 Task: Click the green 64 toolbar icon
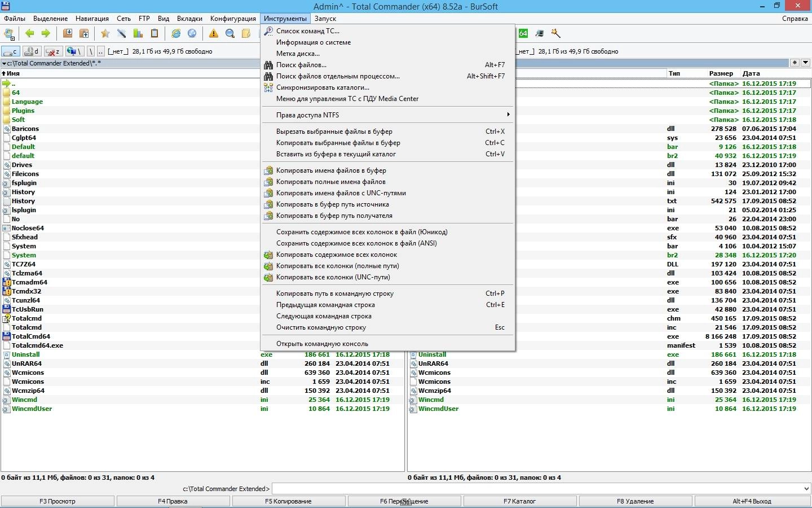[x=523, y=33]
